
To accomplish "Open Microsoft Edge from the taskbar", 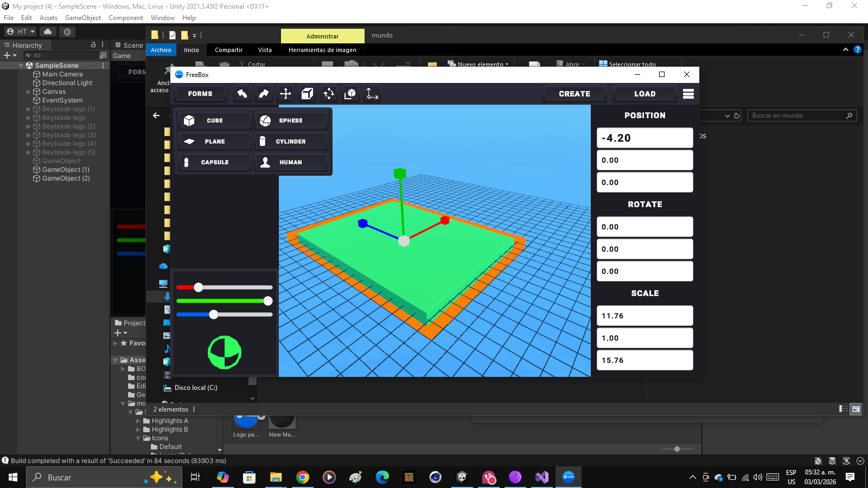I will coord(382,477).
